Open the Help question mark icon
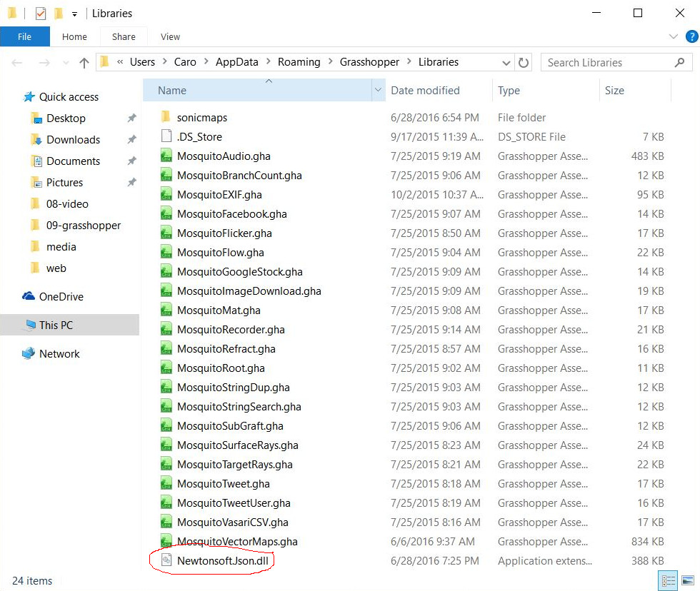700x591 pixels. click(691, 36)
